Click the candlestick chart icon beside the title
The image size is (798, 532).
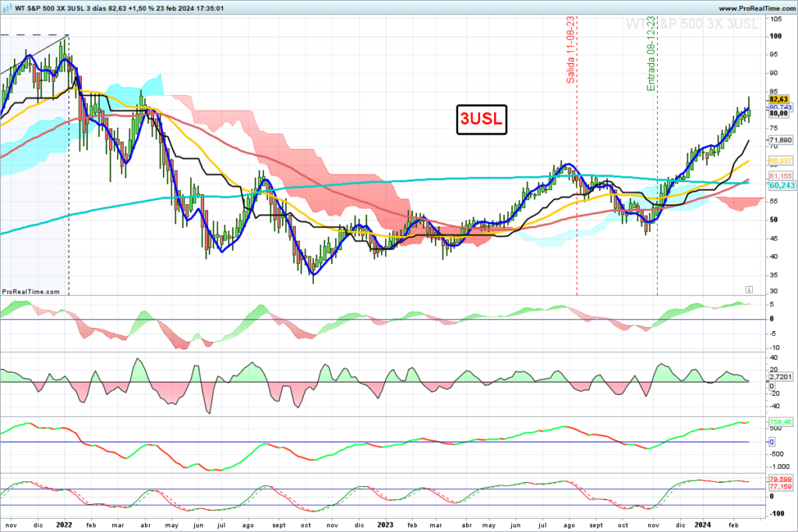7,8
